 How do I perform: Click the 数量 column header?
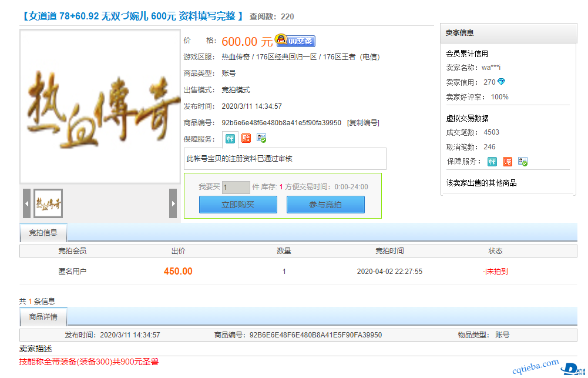pyautogui.click(x=284, y=251)
